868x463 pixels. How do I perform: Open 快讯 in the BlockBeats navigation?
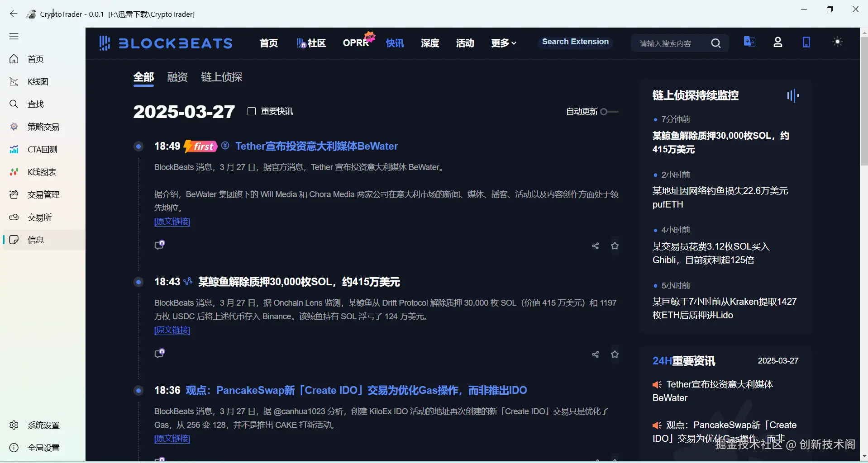(x=394, y=43)
